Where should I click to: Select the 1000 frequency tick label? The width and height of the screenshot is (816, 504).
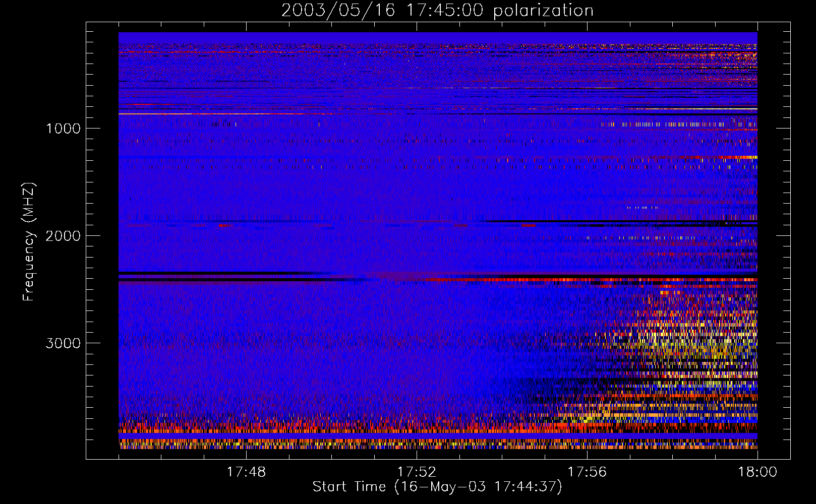[63, 129]
